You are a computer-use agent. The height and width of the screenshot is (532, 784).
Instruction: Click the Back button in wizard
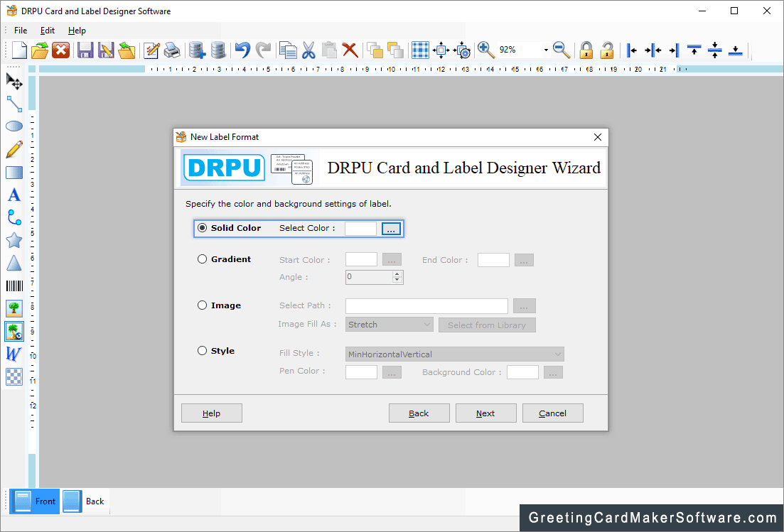tap(419, 413)
